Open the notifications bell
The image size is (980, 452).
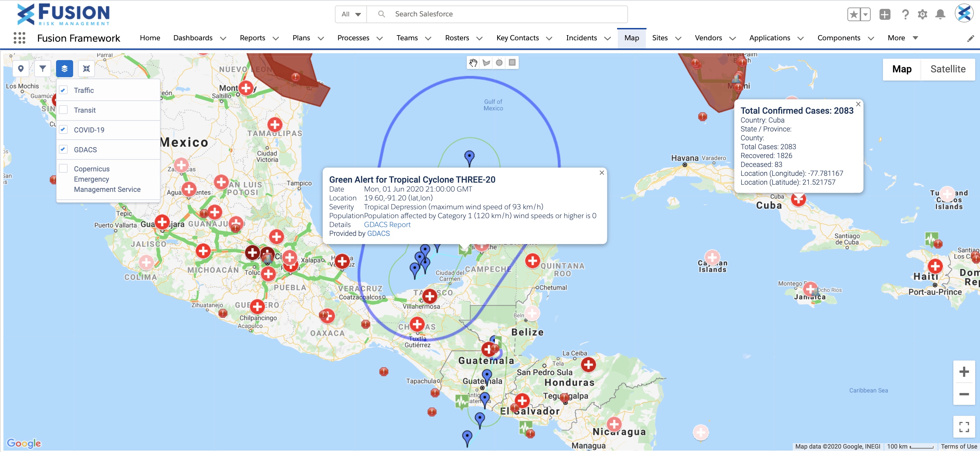(x=940, y=14)
